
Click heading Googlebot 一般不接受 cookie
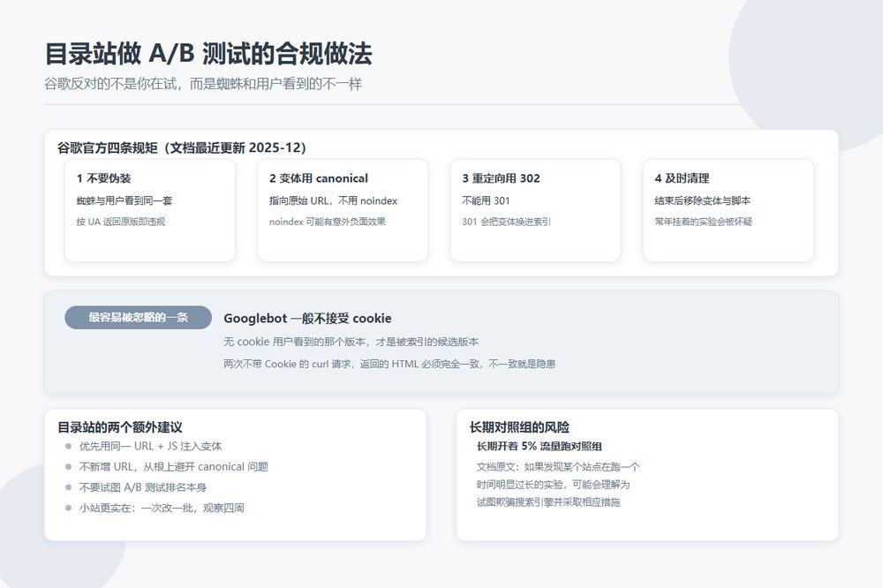[x=307, y=318]
